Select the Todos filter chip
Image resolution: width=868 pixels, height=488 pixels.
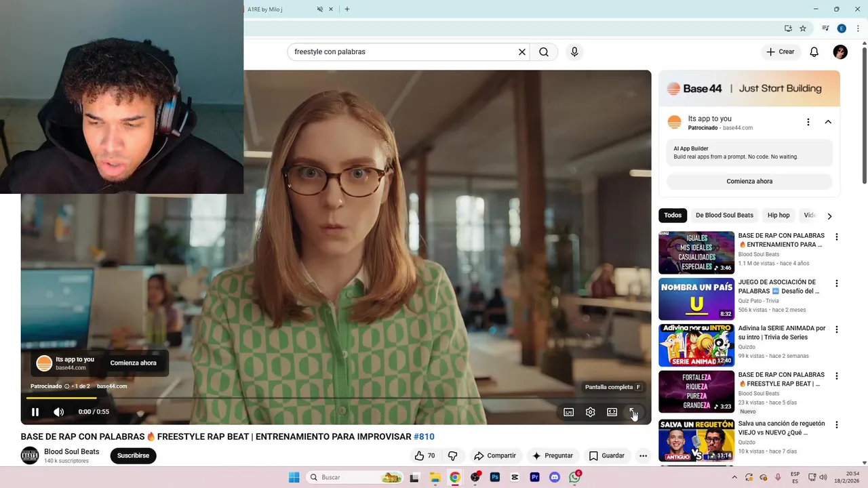pos(673,216)
